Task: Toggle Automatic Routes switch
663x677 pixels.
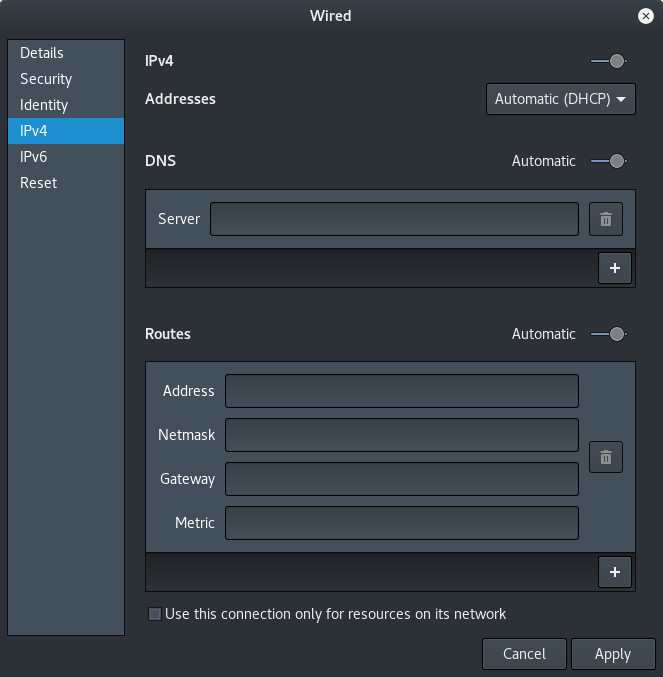Action: pyautogui.click(x=609, y=334)
